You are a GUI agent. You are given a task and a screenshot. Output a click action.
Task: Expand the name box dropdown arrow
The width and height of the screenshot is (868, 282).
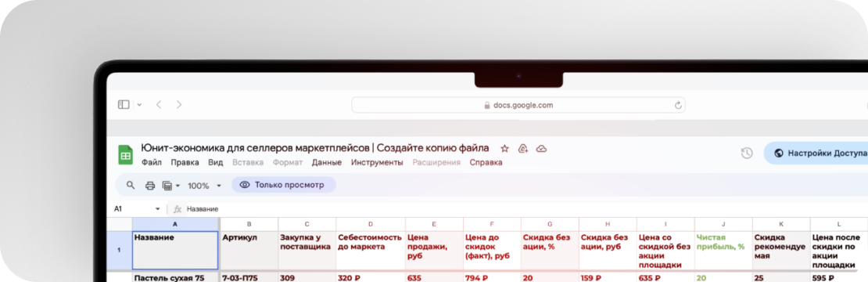(158, 209)
